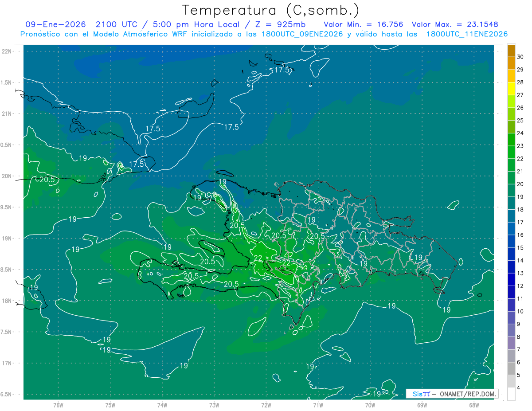Click the 76W longitude axis label
The image size is (532, 411).
[x=58, y=405]
